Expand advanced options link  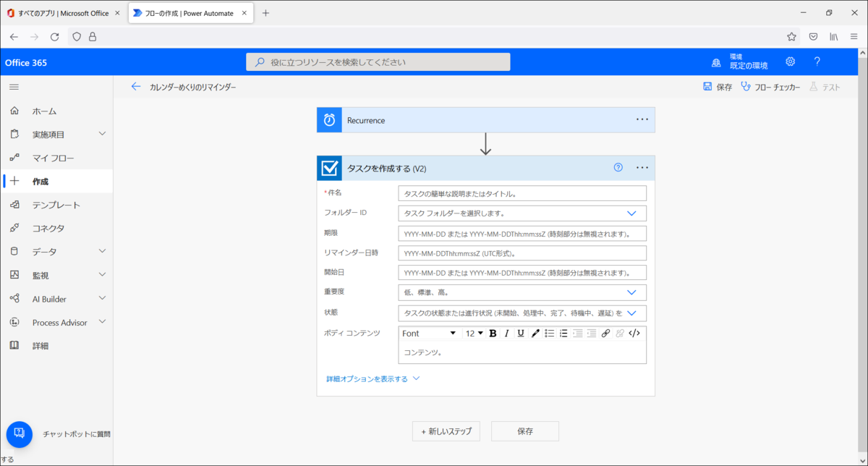pos(373,378)
